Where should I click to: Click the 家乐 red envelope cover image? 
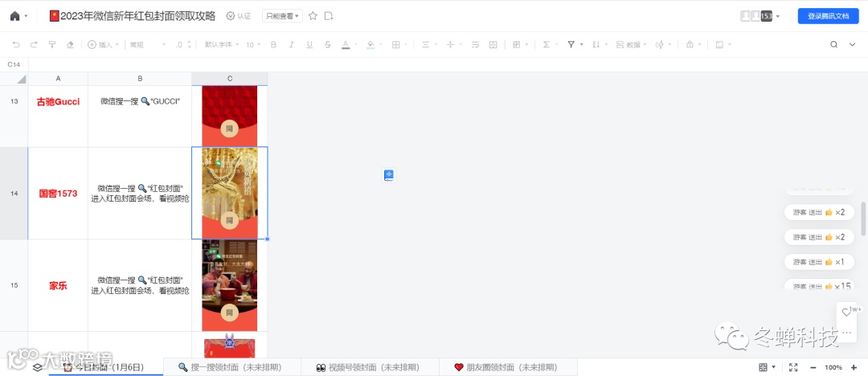pos(230,285)
